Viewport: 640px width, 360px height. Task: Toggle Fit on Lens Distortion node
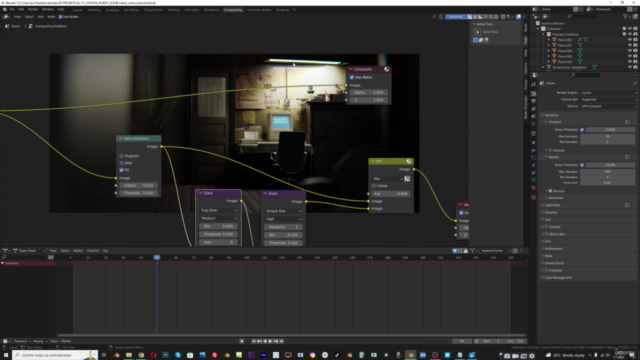click(x=122, y=170)
